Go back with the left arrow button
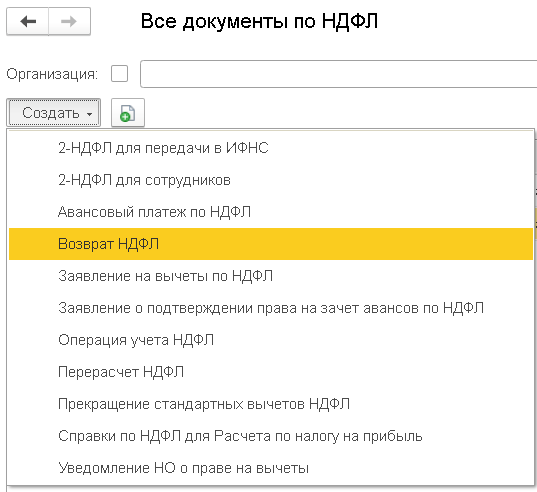Image resolution: width=537 pixels, height=492 pixels. click(x=27, y=21)
